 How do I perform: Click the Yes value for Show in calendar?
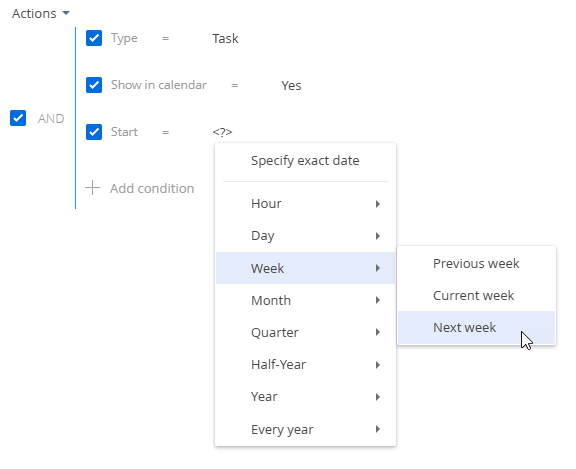[x=291, y=86]
